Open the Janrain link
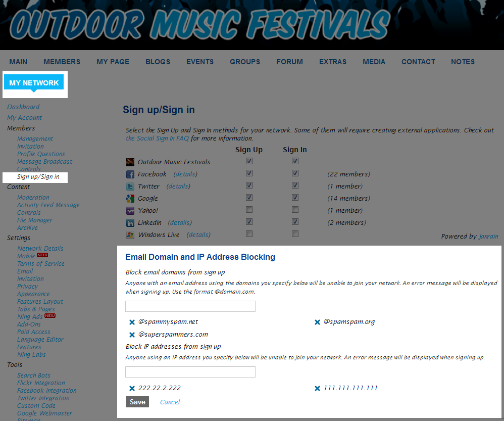This screenshot has height=421, width=504. point(488,237)
